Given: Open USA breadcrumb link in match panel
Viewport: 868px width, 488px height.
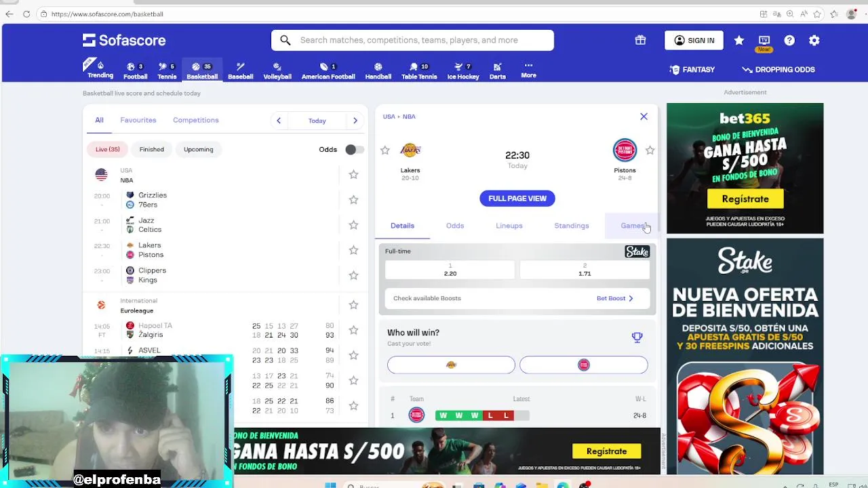Looking at the screenshot, I should click(x=389, y=117).
